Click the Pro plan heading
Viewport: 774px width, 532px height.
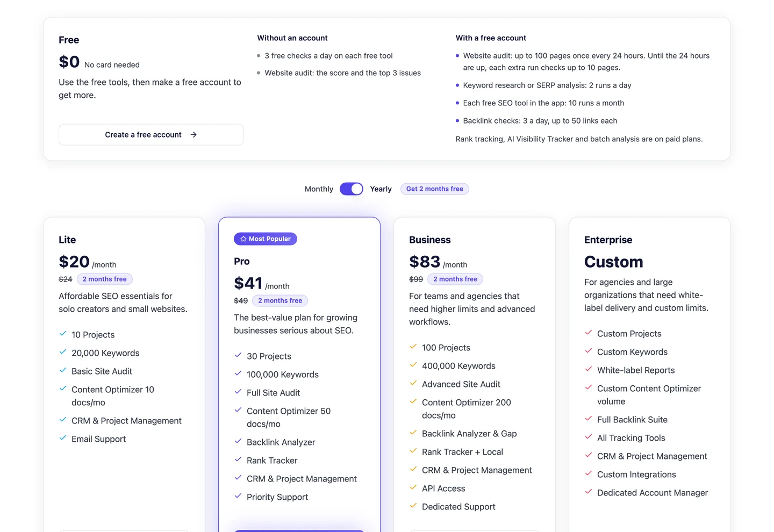[x=242, y=261]
